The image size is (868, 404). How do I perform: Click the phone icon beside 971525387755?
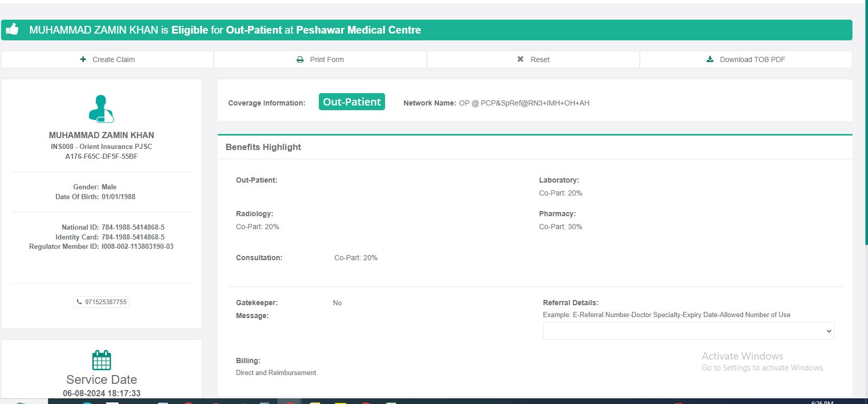click(x=79, y=302)
